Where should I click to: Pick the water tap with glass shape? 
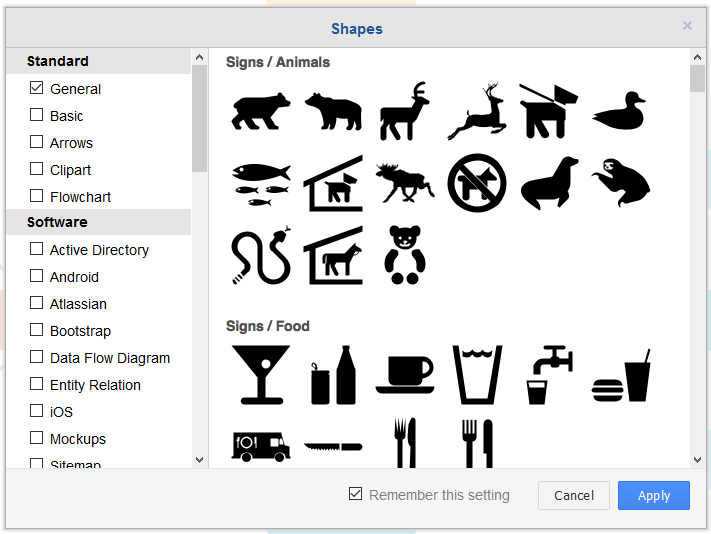click(549, 374)
